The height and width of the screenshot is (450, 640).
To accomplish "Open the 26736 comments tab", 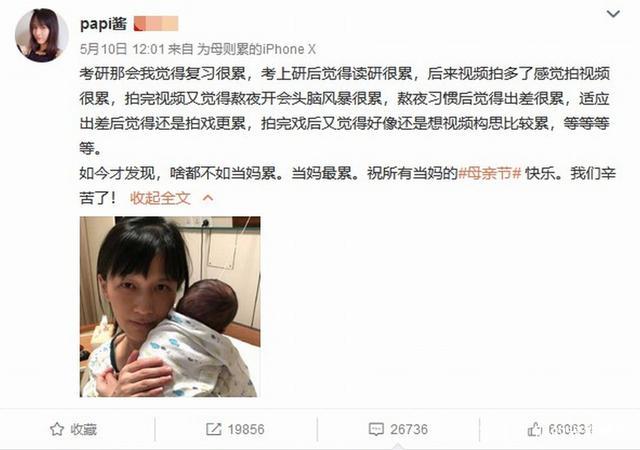I will coord(398,430).
